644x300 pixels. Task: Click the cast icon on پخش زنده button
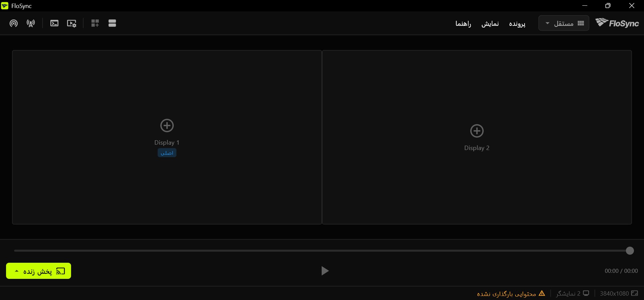point(61,271)
